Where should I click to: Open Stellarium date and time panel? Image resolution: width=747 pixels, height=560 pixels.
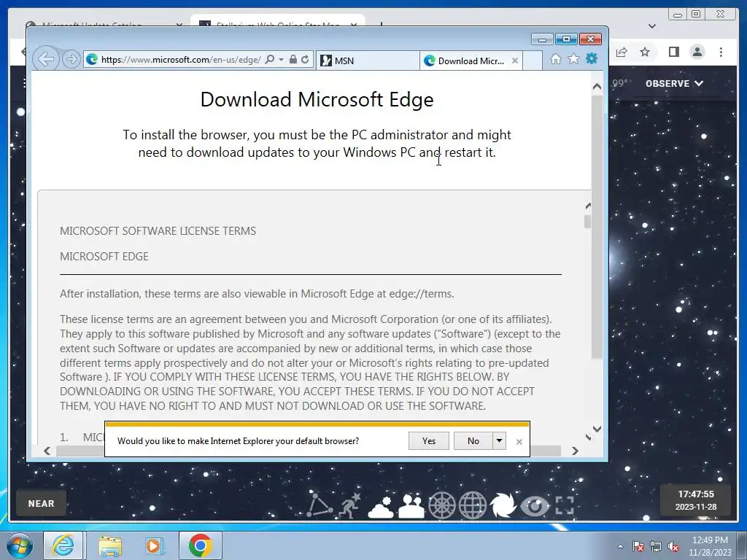click(695, 500)
